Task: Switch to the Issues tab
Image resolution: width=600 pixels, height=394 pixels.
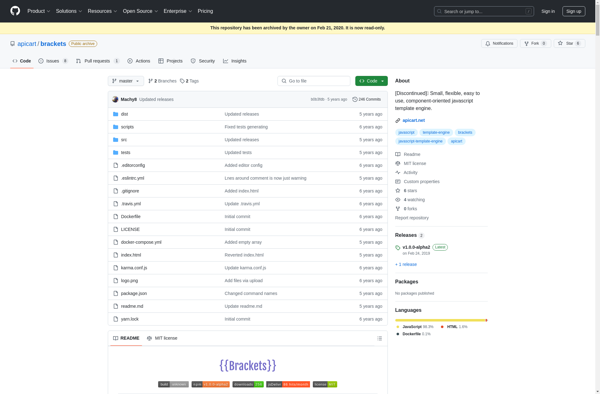Action: (53, 61)
